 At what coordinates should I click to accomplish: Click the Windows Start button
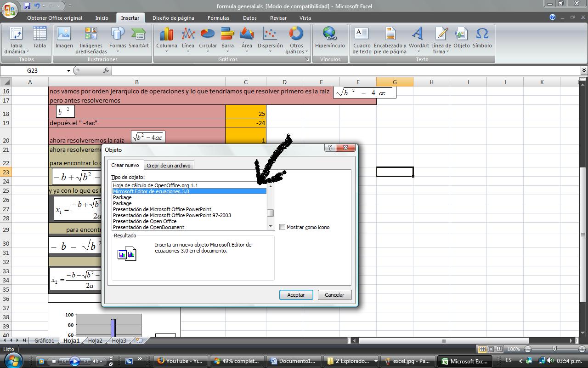pyautogui.click(x=12, y=361)
